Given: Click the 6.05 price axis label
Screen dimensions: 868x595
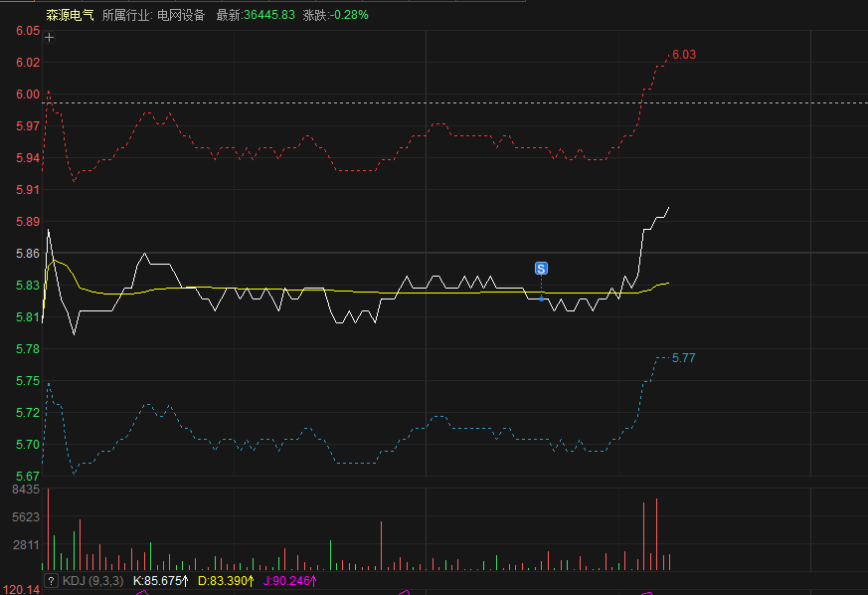Looking at the screenshot, I should coord(28,31).
